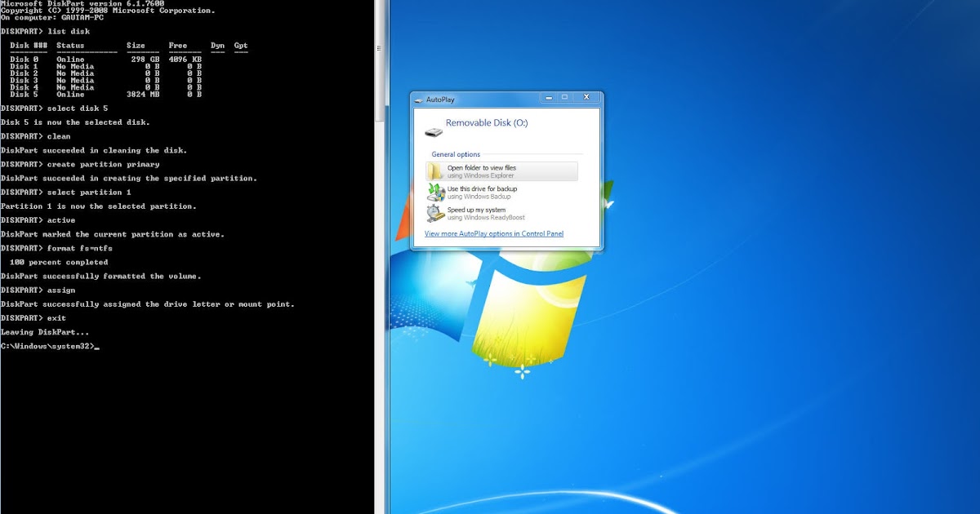
Task: Click the '4096 KB' free value
Action: [x=185, y=60]
